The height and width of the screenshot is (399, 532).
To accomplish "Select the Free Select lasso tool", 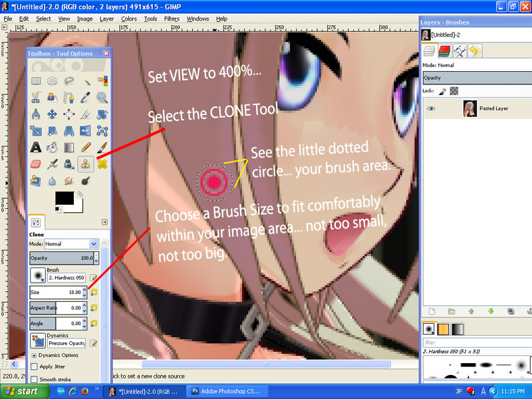I will (69, 80).
